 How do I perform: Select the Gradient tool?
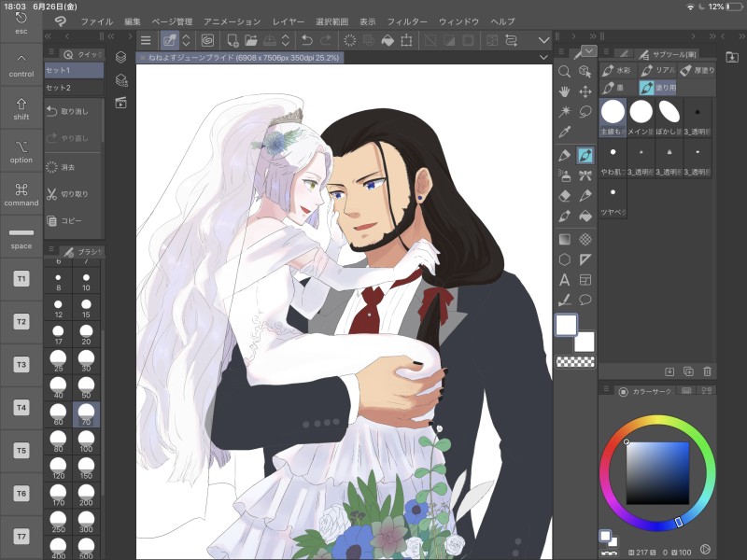[x=565, y=239]
